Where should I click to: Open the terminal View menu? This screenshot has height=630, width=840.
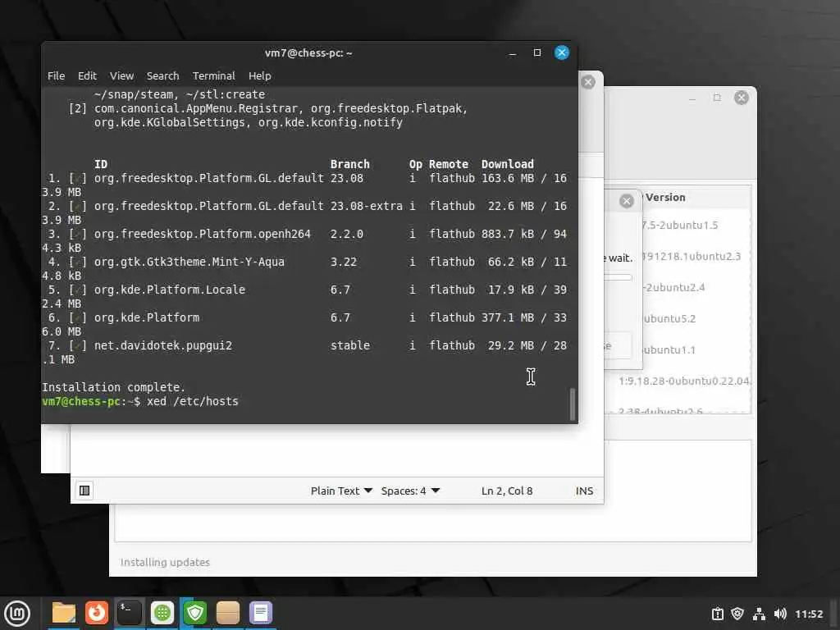(121, 76)
